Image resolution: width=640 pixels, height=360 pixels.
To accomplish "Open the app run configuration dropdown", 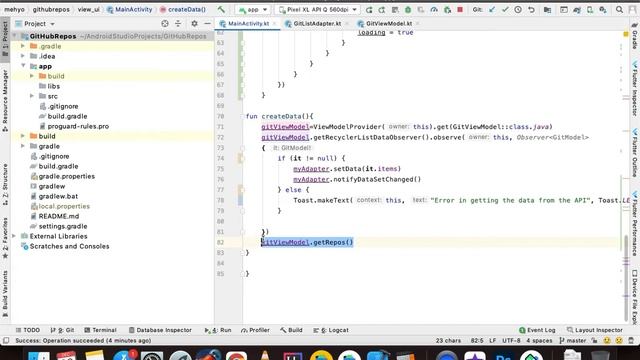I will 253,9.
